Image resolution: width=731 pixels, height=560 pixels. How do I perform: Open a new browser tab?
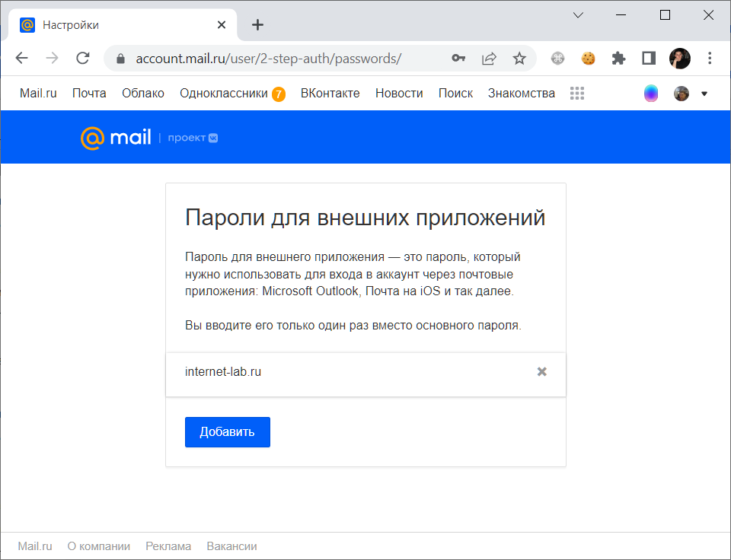pyautogui.click(x=258, y=24)
